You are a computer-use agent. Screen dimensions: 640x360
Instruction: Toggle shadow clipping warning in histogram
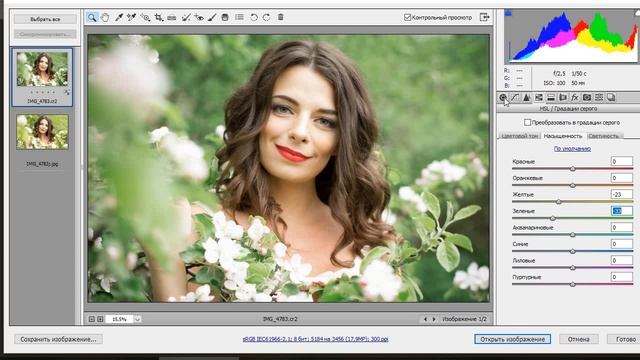click(x=508, y=13)
